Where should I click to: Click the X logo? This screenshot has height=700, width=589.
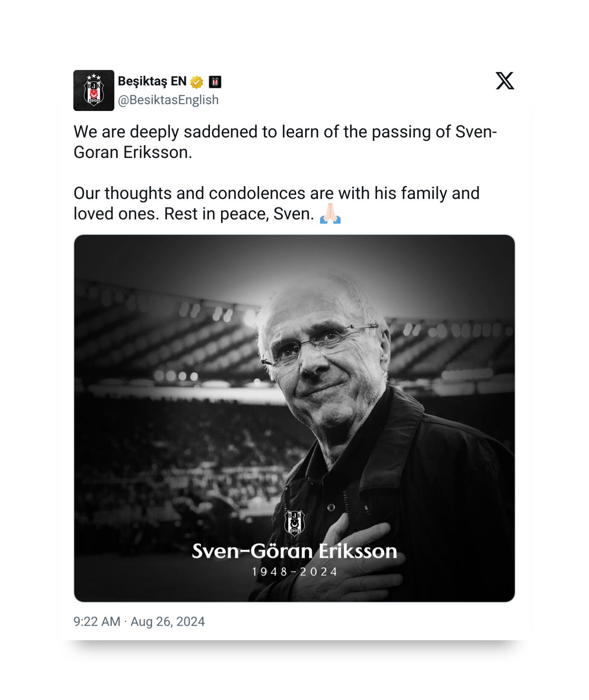pos(505,81)
